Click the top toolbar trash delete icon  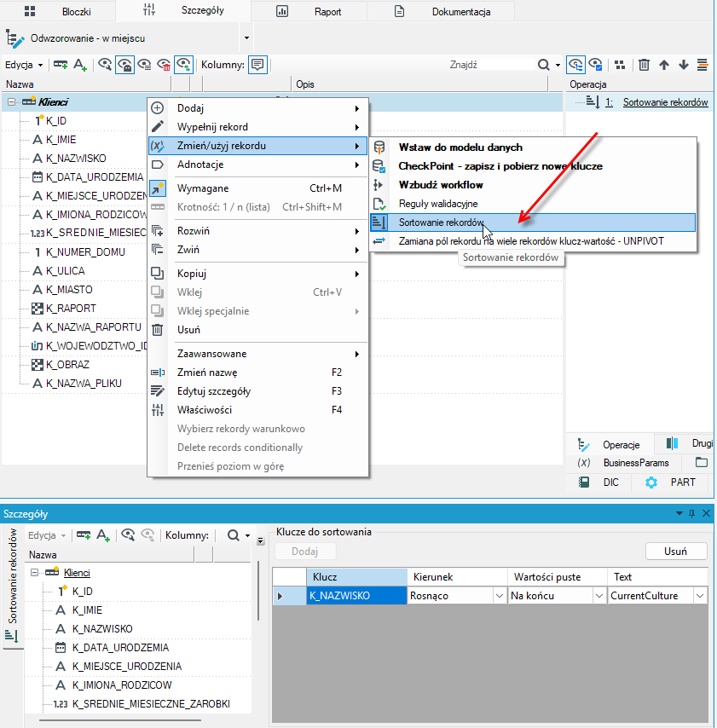point(644,65)
